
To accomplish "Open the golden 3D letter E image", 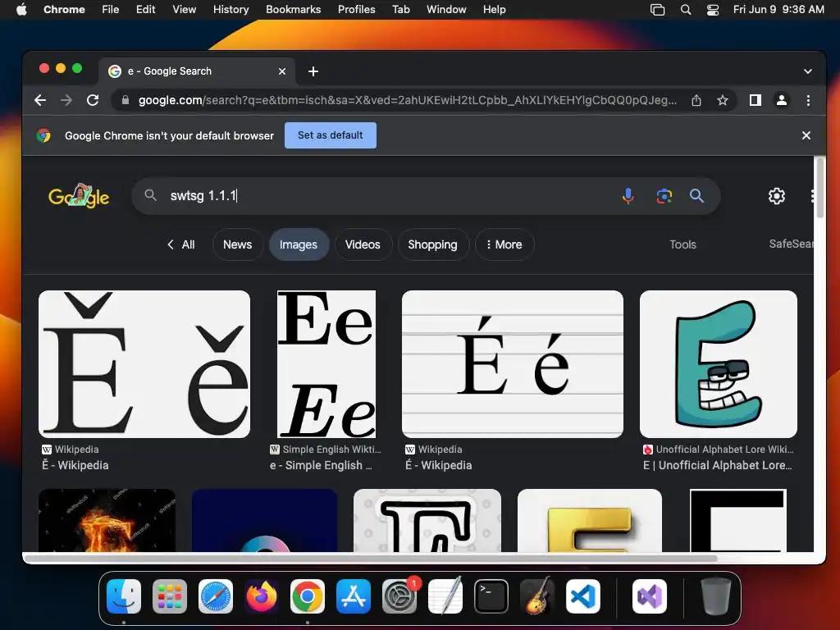I will point(589,520).
